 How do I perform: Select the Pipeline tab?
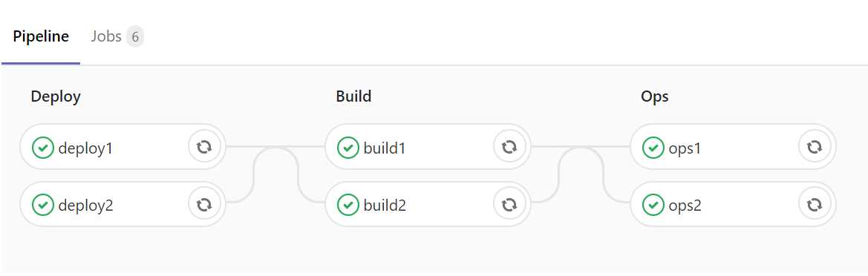[41, 36]
